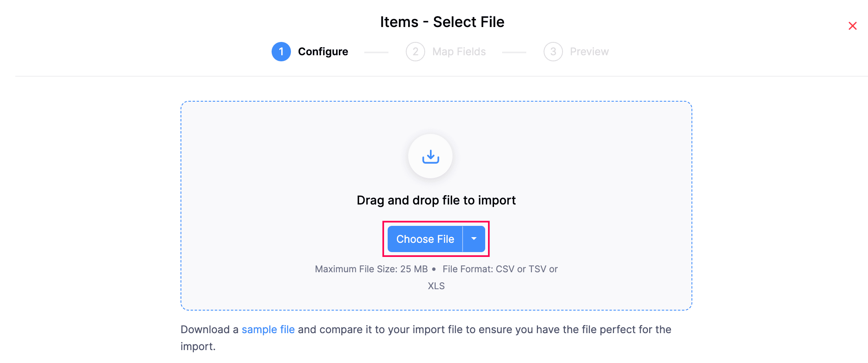The image size is (868, 363).
Task: Click the circular upload badge in the import area
Action: (x=430, y=156)
